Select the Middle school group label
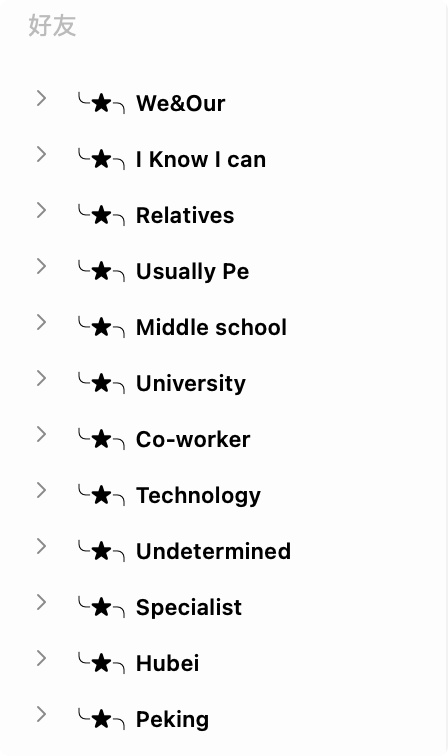This screenshot has width=448, height=756. click(x=211, y=327)
